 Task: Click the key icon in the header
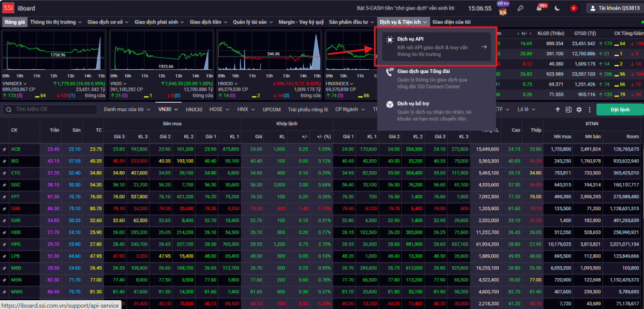tap(520, 9)
